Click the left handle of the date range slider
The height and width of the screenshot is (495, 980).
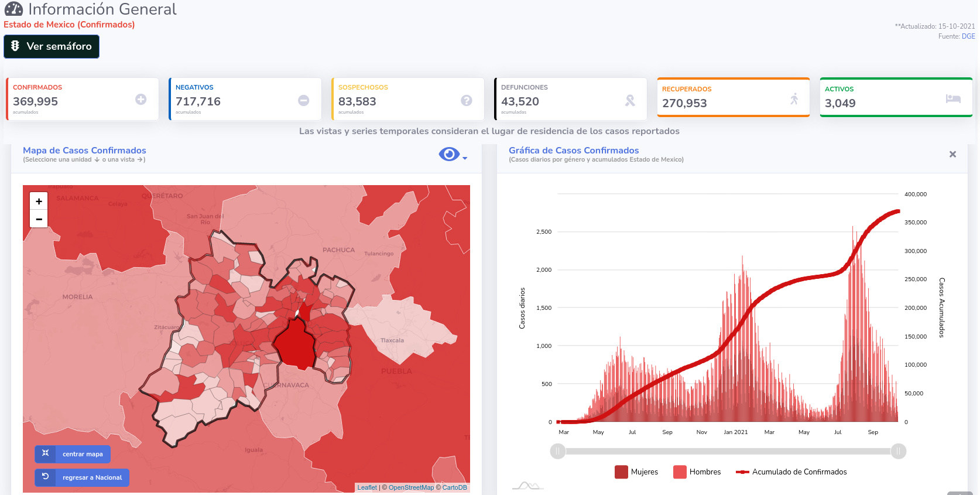point(558,451)
